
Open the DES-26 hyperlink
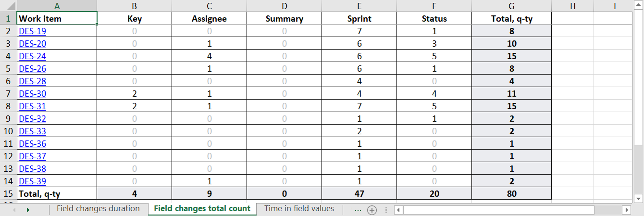click(x=32, y=69)
